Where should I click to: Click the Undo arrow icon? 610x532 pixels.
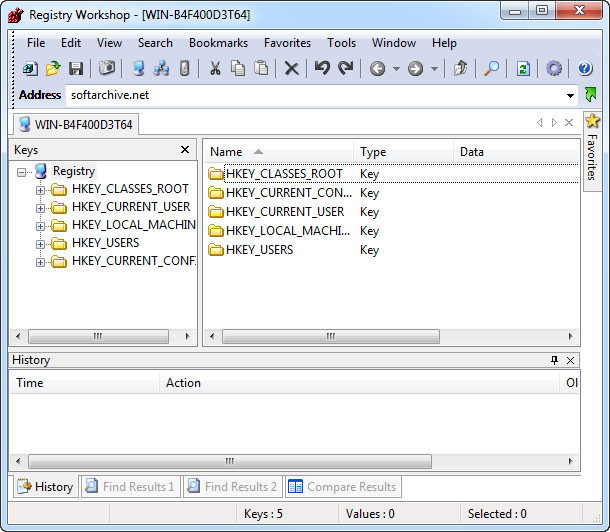(x=322, y=68)
